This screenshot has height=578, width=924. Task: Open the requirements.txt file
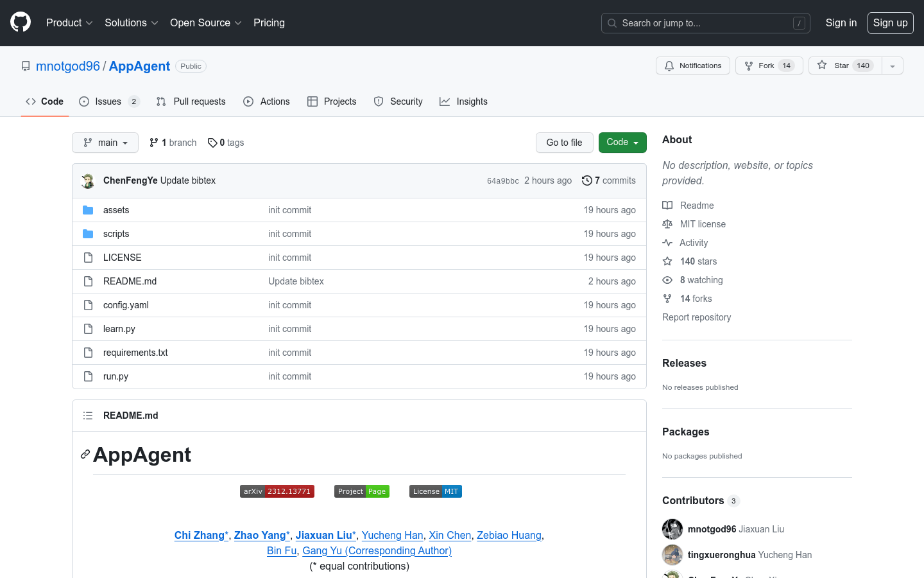[x=135, y=353]
